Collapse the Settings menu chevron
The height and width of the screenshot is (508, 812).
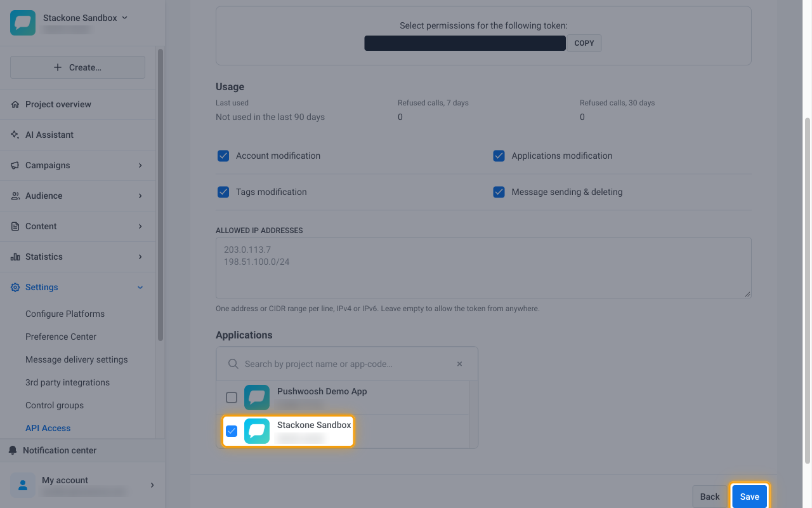pyautogui.click(x=140, y=287)
